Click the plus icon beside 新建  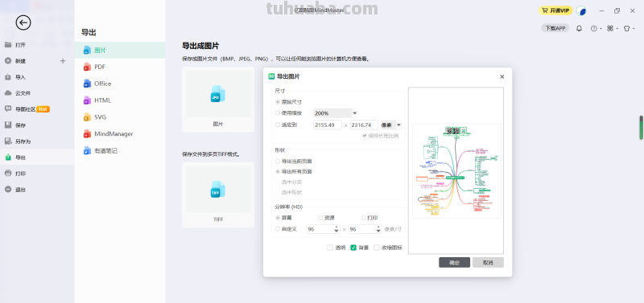coord(63,61)
